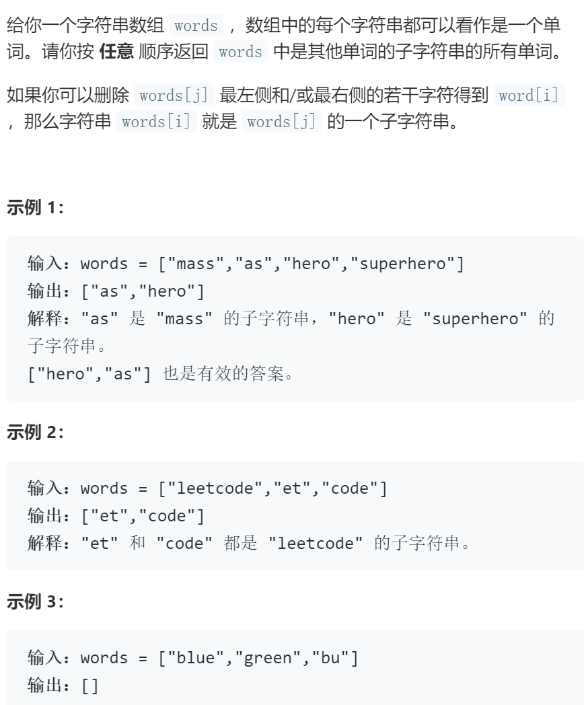This screenshot has height=705, width=588.
Task: Click the bold text 任意
Action: [x=116, y=51]
